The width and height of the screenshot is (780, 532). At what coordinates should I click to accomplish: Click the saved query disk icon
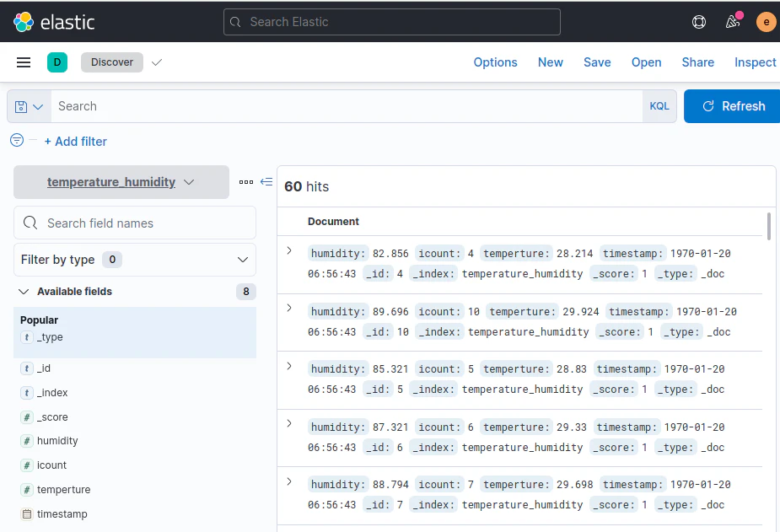click(x=21, y=106)
